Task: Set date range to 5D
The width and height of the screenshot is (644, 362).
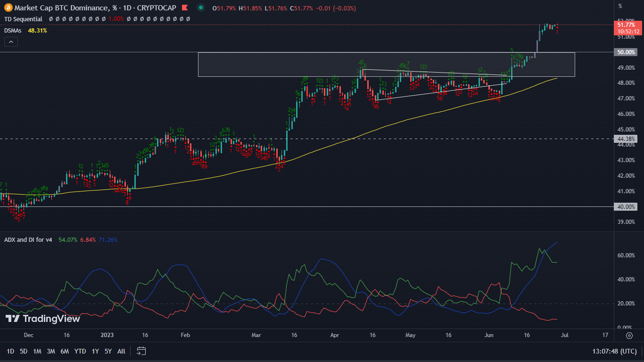Action: (24, 351)
